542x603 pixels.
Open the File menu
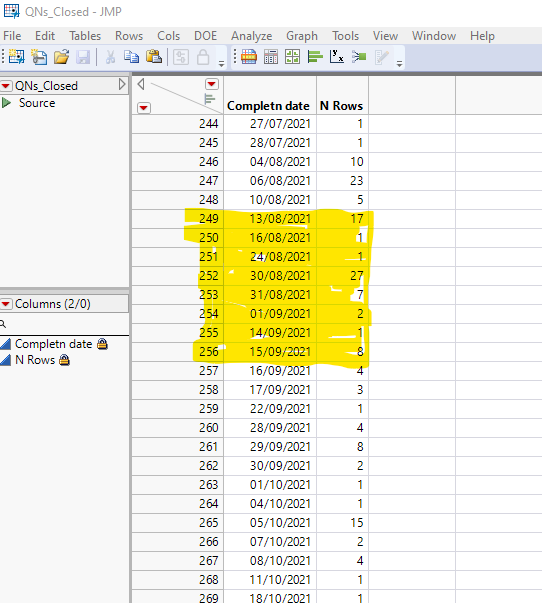(12, 36)
